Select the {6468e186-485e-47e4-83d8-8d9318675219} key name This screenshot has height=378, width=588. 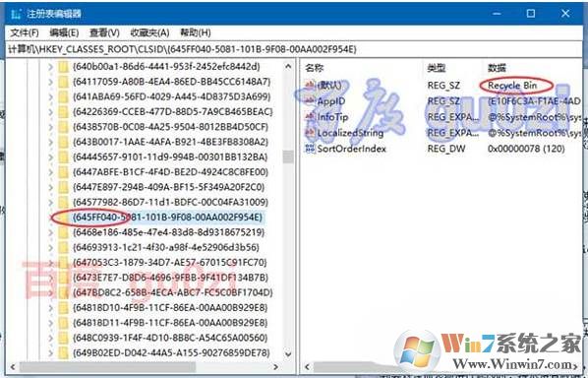(168, 232)
